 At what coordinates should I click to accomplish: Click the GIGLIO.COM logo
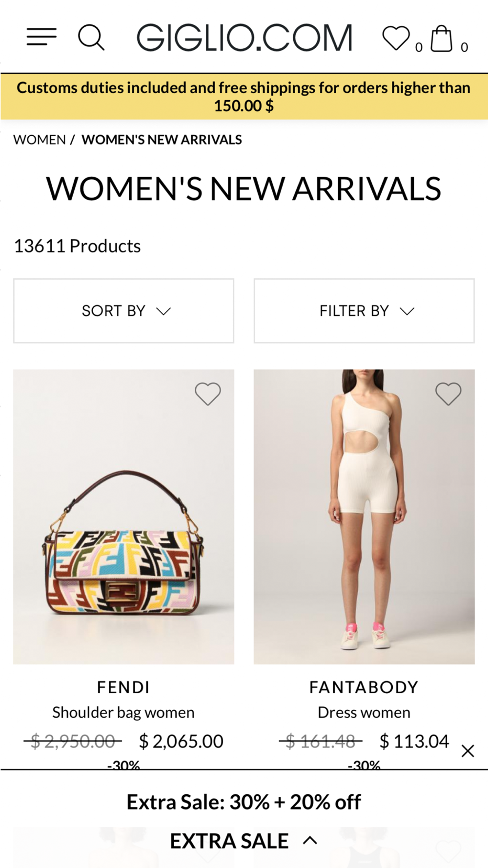coord(244,38)
